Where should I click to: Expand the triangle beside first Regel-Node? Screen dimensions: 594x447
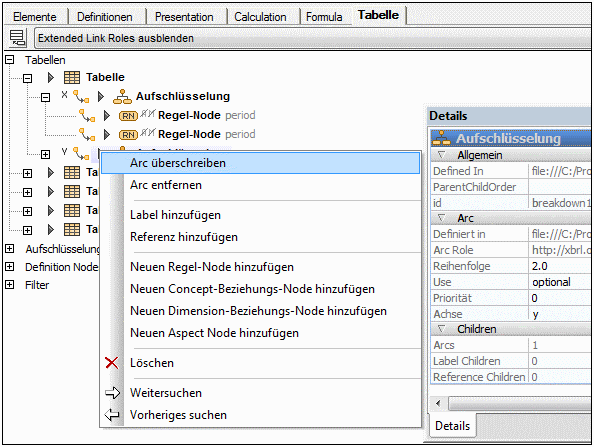[107, 115]
